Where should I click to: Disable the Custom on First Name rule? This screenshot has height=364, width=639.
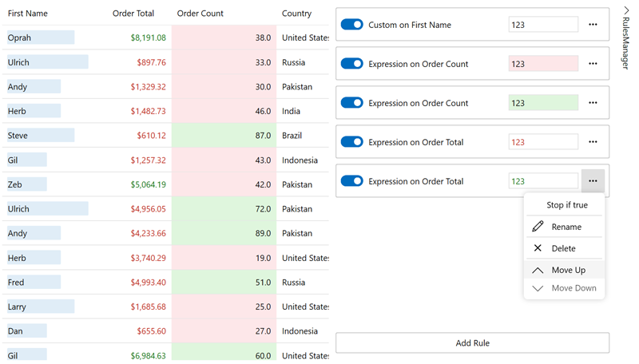click(x=351, y=25)
